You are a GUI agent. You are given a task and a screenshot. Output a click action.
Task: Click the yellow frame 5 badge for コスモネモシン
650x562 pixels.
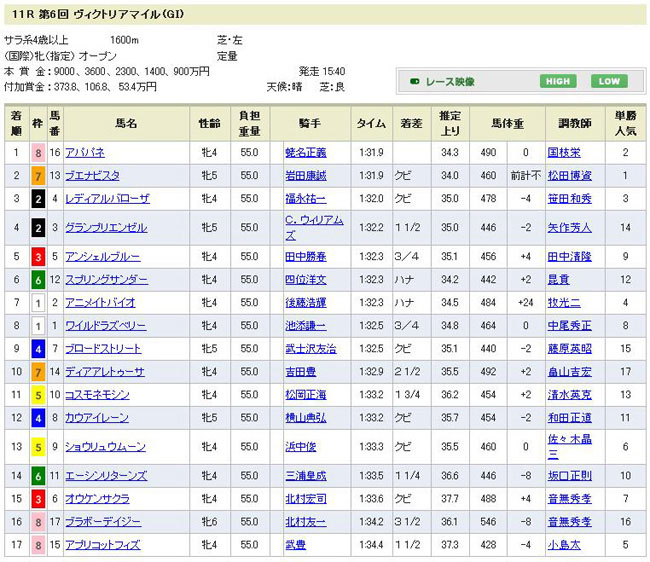coord(37,394)
